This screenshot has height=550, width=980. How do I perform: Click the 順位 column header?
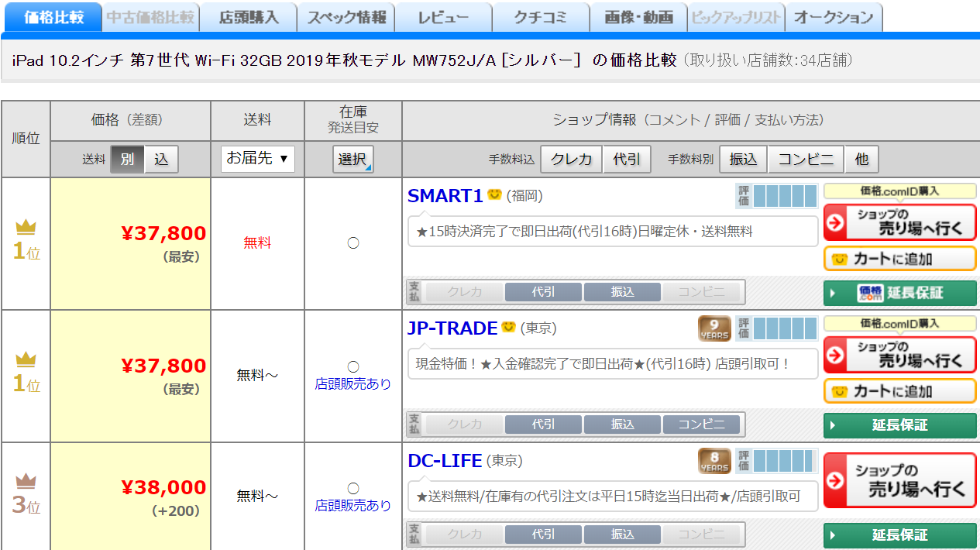pos(26,139)
